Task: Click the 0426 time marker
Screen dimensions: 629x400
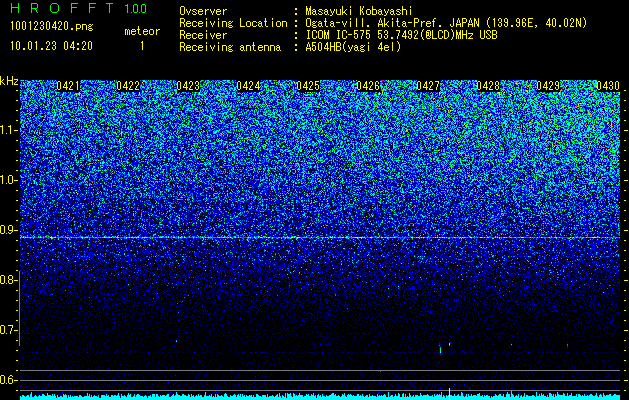Action: click(368, 86)
